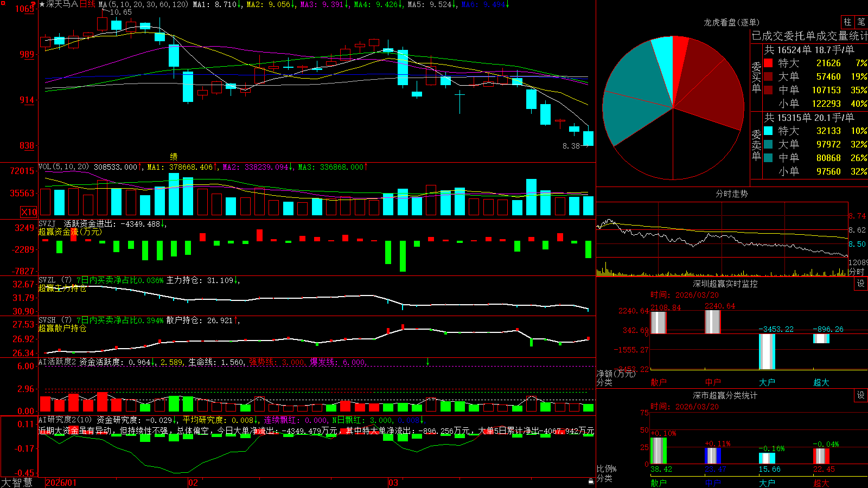
Task: Click the lock icon on the date axis
Action: (x=591, y=481)
